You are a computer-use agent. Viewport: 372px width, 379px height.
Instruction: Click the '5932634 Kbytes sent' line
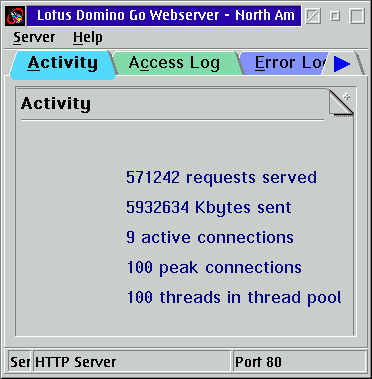(209, 207)
